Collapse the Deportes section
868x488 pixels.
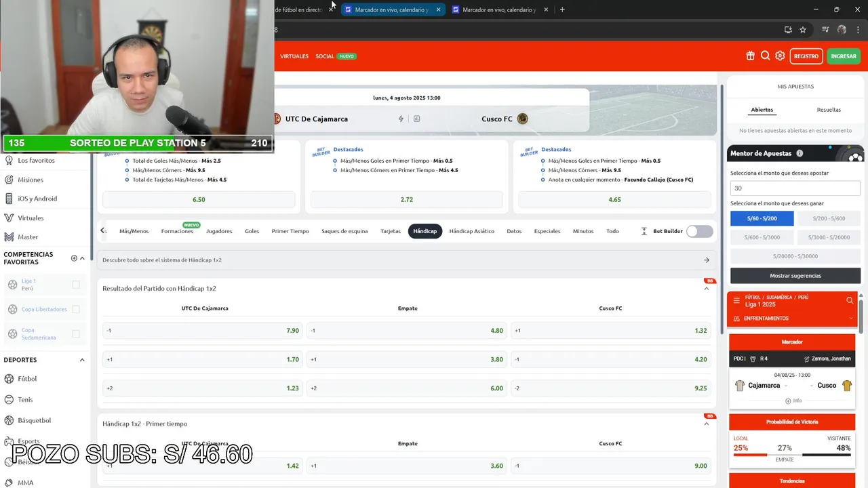[82, 360]
